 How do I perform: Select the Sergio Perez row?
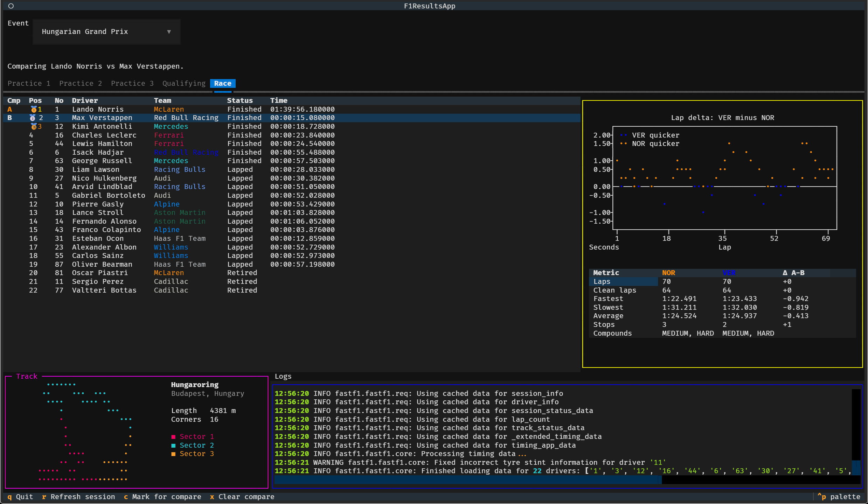292,281
